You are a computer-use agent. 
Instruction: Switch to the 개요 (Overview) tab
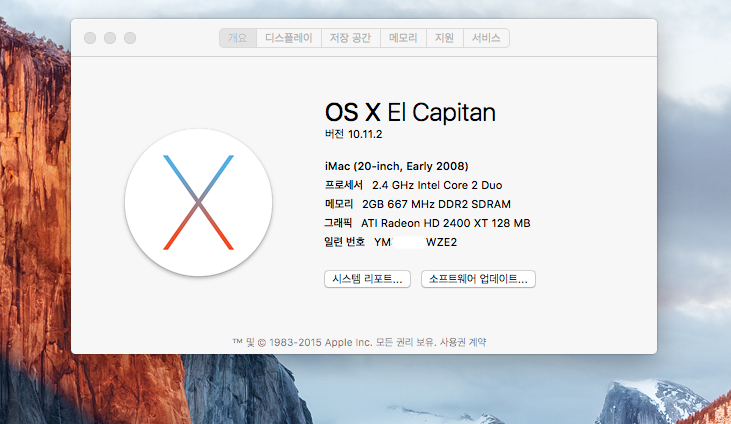(x=237, y=38)
